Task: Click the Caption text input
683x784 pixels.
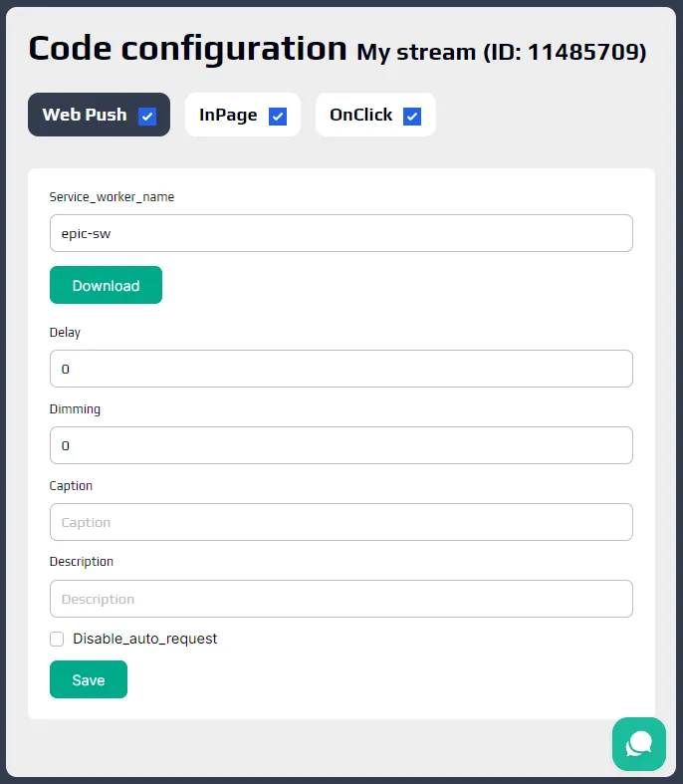Action: tap(341, 522)
